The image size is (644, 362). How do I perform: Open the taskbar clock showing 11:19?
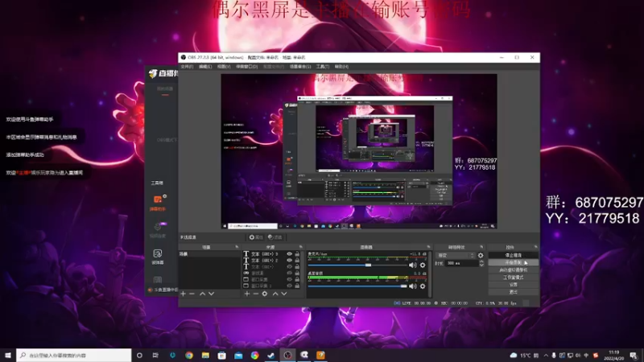614,355
